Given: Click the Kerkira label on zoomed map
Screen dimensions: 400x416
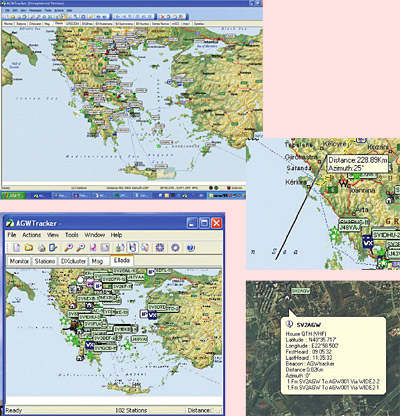Looking at the screenshot, I should (295, 182).
